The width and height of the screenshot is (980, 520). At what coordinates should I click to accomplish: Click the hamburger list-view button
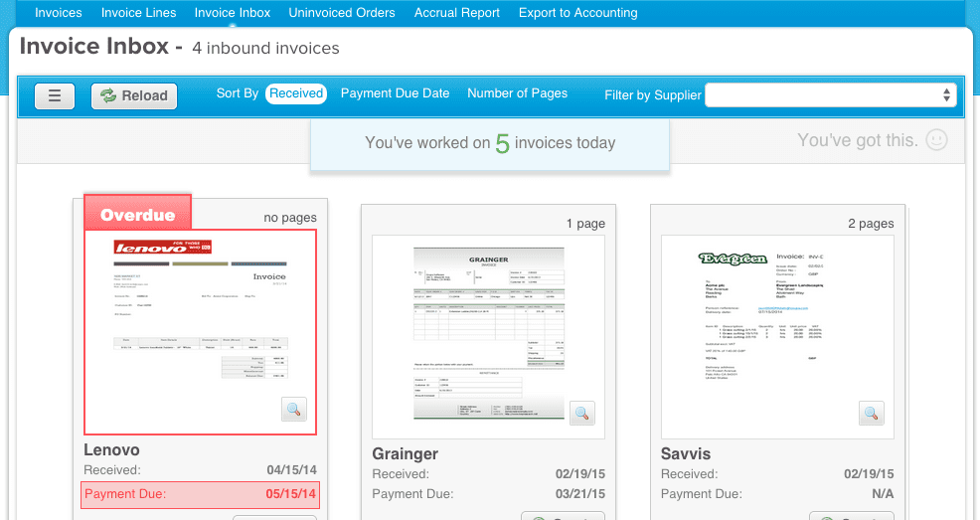(x=55, y=96)
